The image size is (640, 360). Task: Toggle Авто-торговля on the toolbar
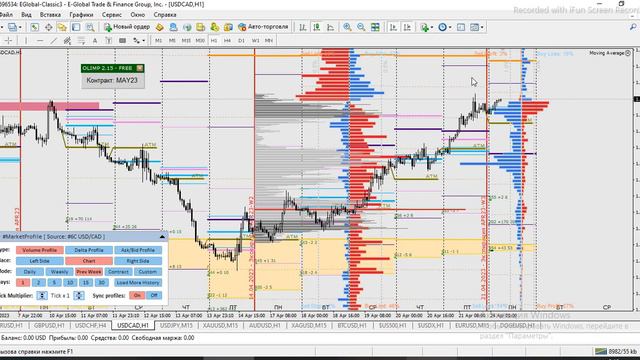(263, 27)
